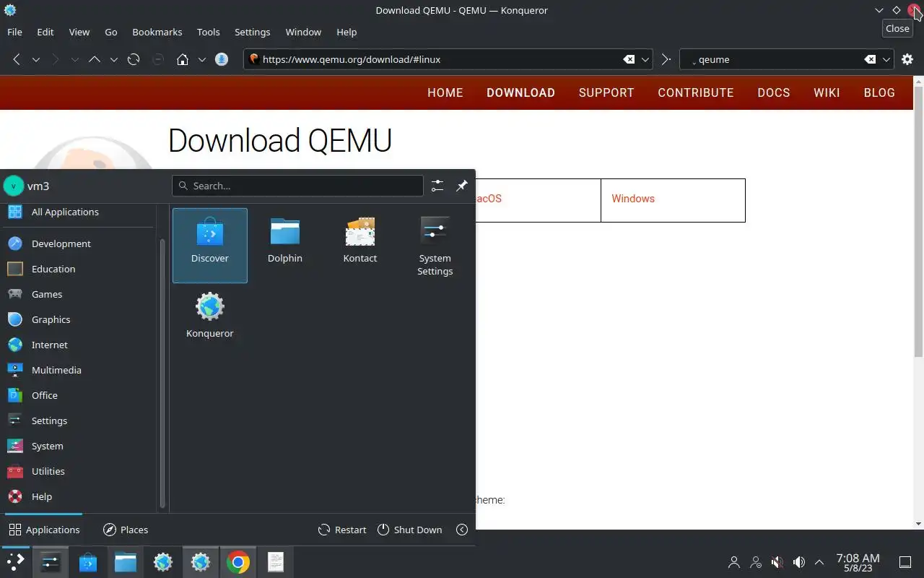Switch to the Applications tab
Viewport: 924px width, 578px height.
point(44,530)
